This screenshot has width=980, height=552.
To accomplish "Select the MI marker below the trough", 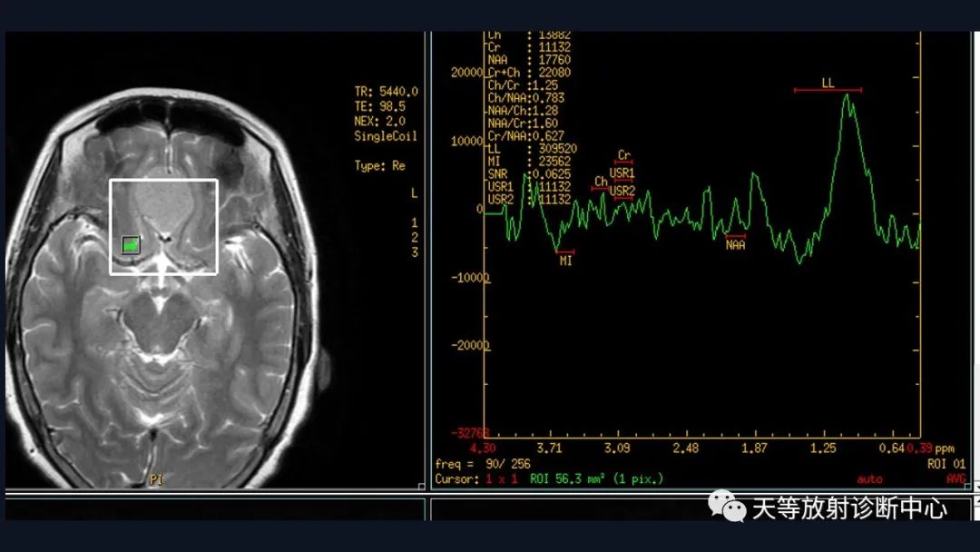I will tap(565, 259).
